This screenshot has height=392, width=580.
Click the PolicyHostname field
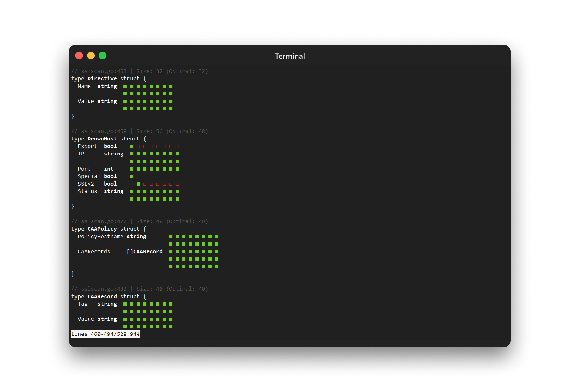[100, 236]
